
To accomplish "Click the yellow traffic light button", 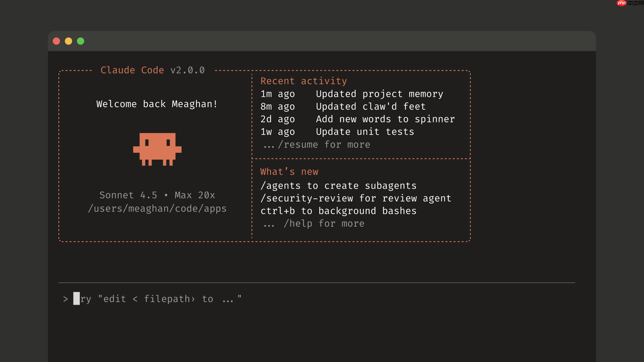I will coord(68,41).
